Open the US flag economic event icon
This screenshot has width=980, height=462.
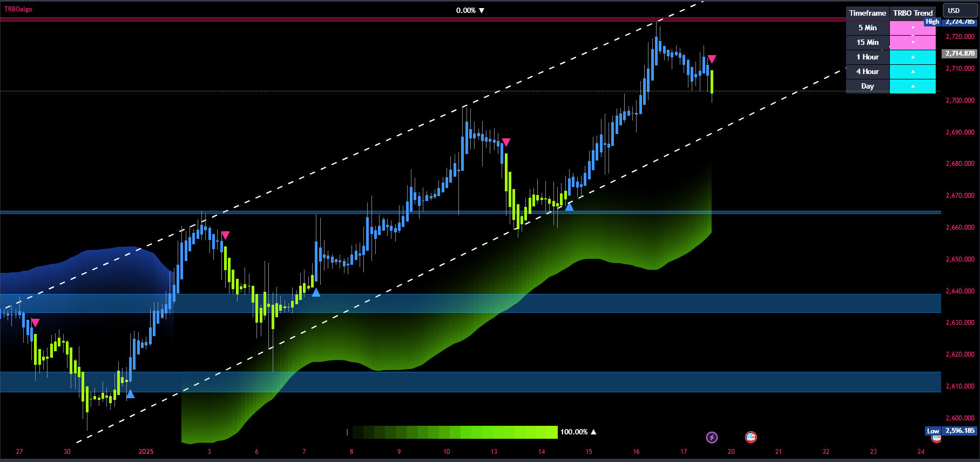(751, 437)
